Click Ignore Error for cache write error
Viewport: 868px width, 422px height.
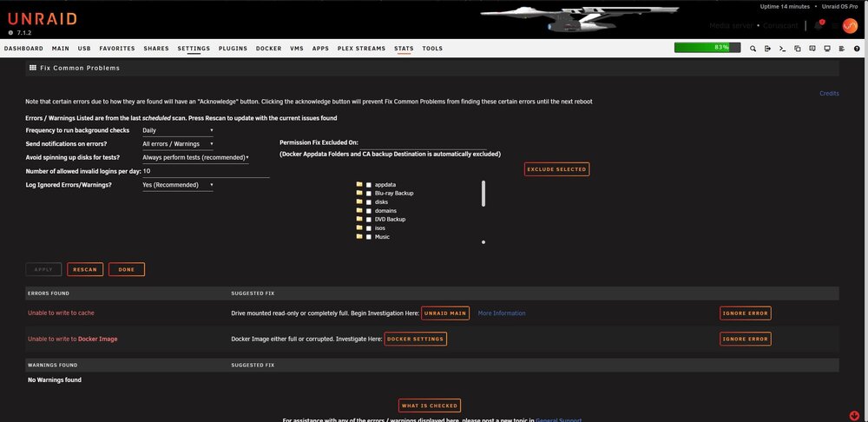745,313
